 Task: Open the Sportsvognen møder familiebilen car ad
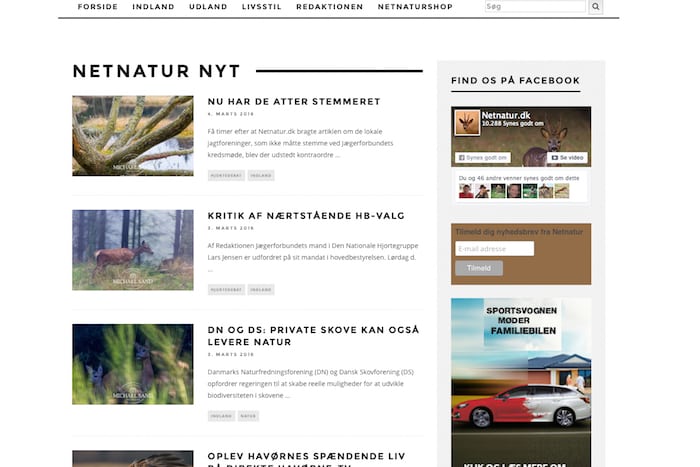pyautogui.click(x=521, y=383)
